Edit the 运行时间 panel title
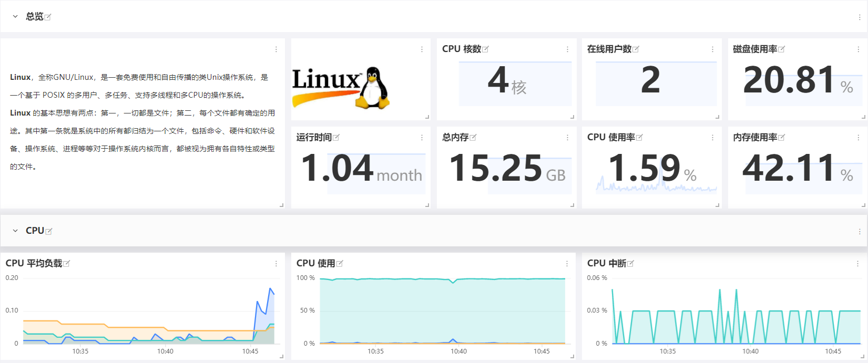This screenshot has width=868, height=363. pos(336,138)
